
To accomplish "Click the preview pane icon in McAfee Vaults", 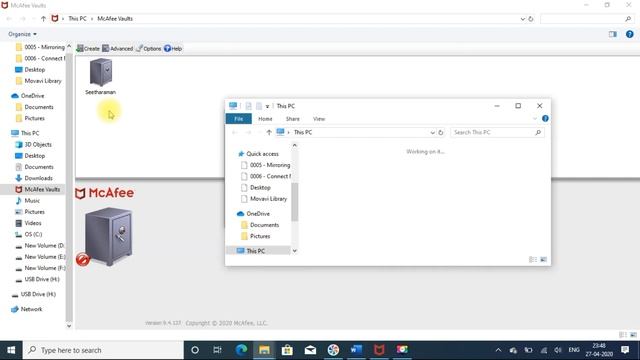I will coord(613,34).
